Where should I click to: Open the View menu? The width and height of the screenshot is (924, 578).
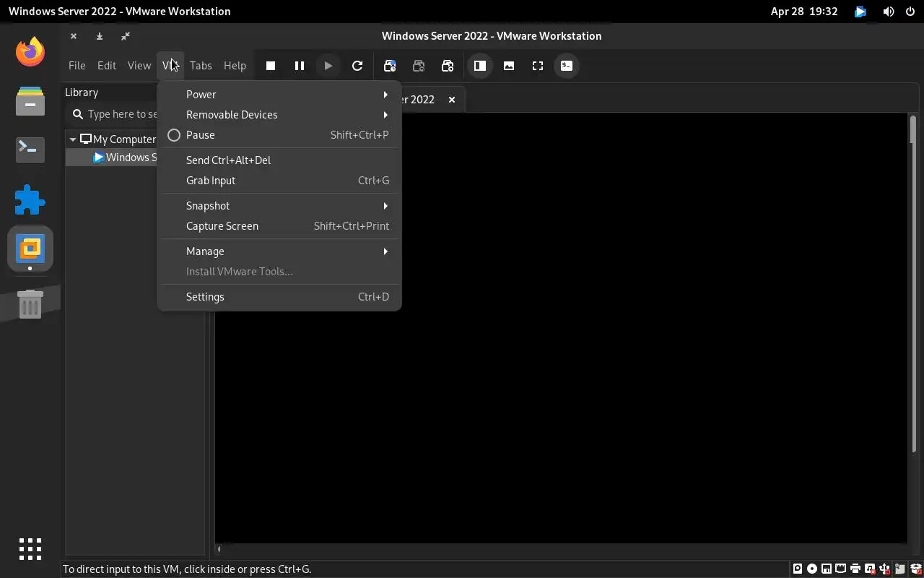tap(139, 66)
